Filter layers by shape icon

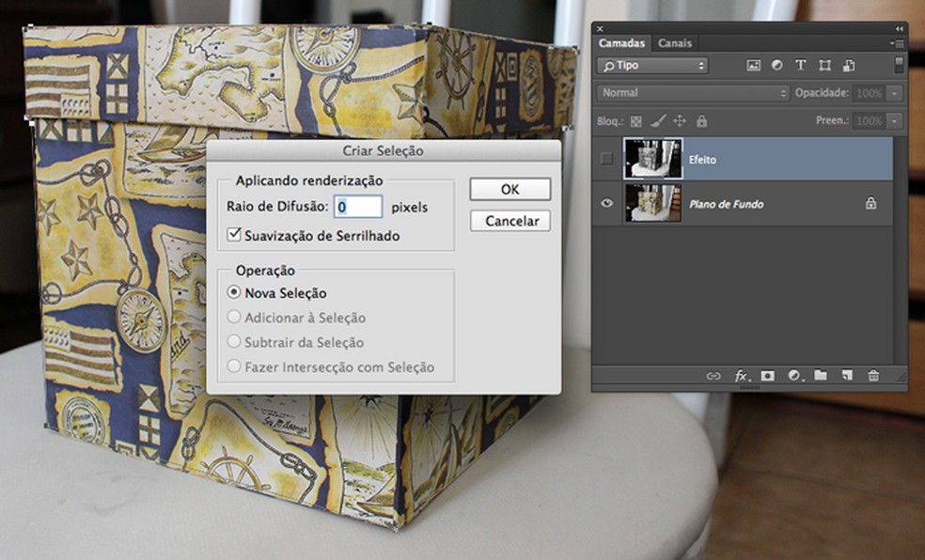point(824,66)
